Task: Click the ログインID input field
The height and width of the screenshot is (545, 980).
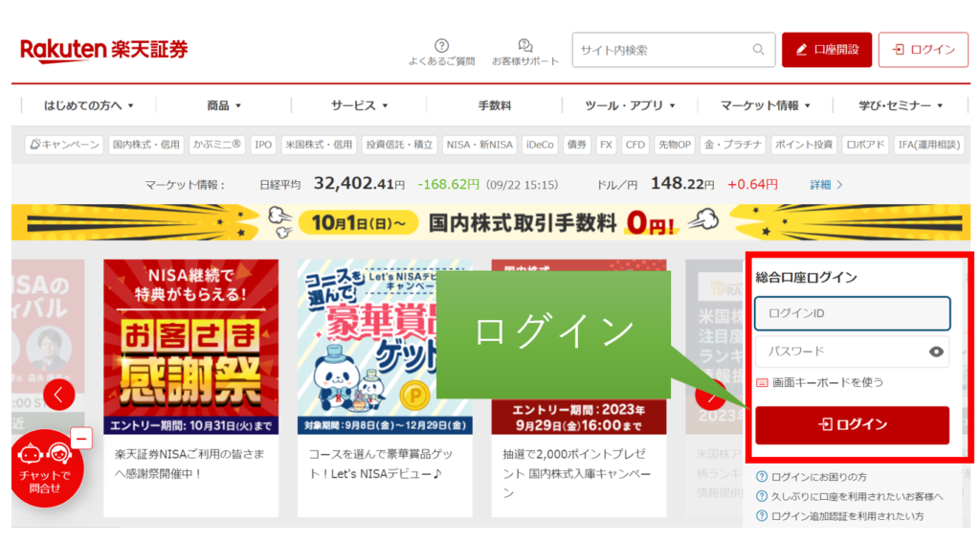Action: pos(852,313)
